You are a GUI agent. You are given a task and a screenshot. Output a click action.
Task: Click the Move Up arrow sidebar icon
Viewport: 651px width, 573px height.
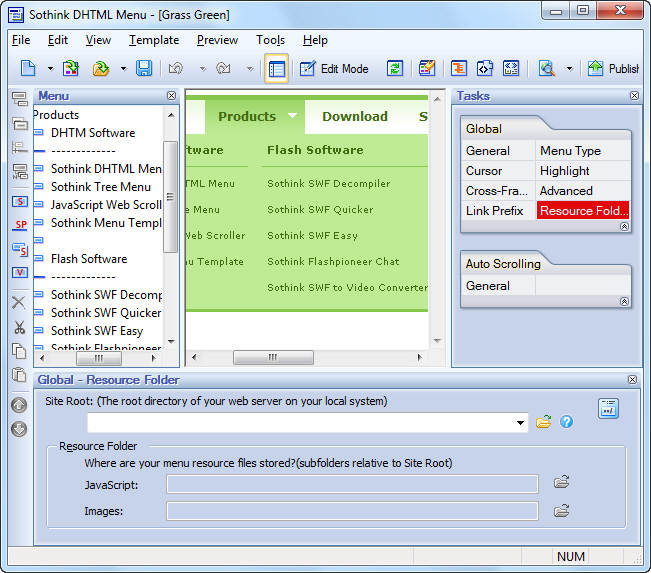click(19, 405)
